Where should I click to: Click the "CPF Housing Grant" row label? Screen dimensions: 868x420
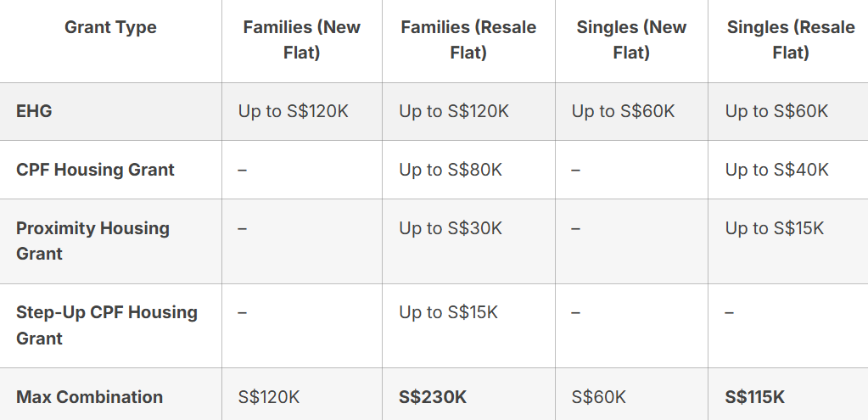[95, 170]
